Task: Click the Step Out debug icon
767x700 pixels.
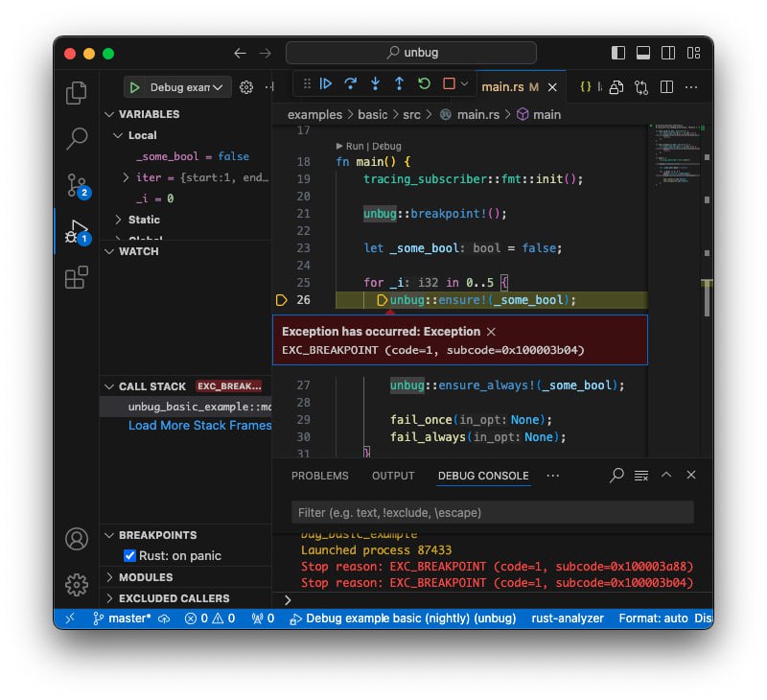Action: [x=399, y=83]
